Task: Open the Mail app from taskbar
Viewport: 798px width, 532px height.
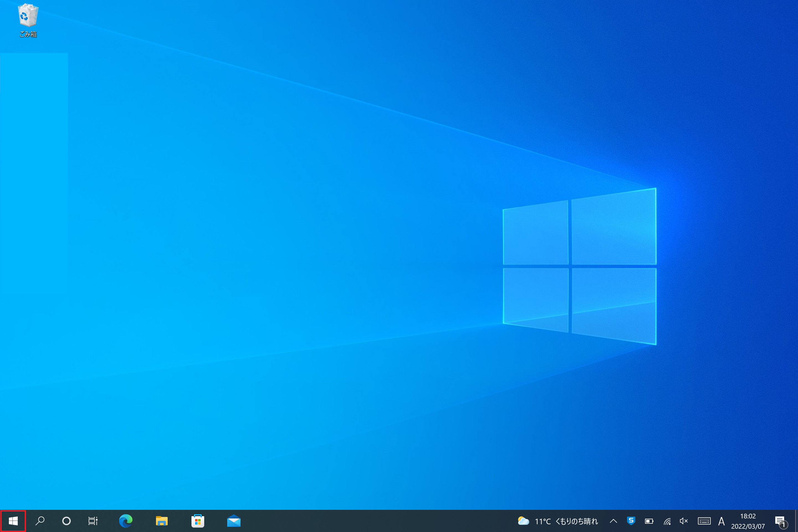Action: [234, 521]
